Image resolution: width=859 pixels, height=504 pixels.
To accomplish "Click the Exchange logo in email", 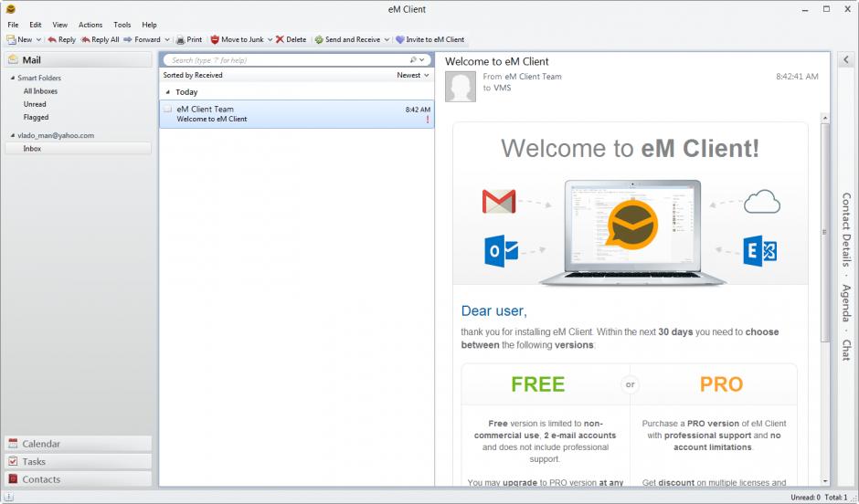I will [759, 251].
